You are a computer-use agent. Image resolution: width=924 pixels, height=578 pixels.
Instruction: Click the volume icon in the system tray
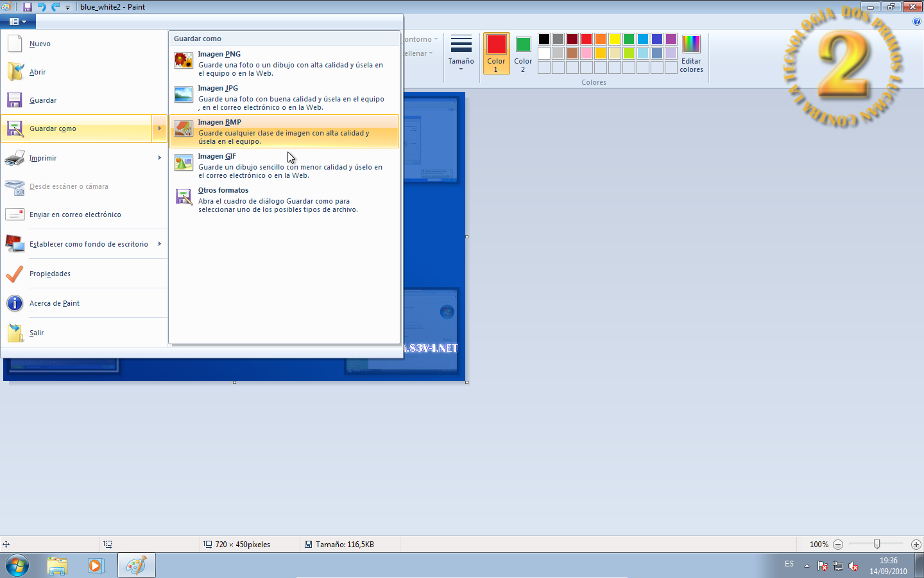click(x=853, y=566)
